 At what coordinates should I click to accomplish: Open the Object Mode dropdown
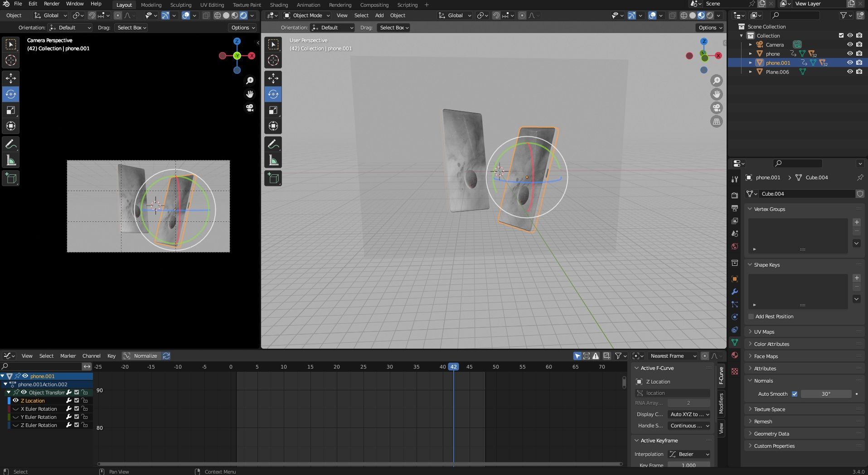307,15
